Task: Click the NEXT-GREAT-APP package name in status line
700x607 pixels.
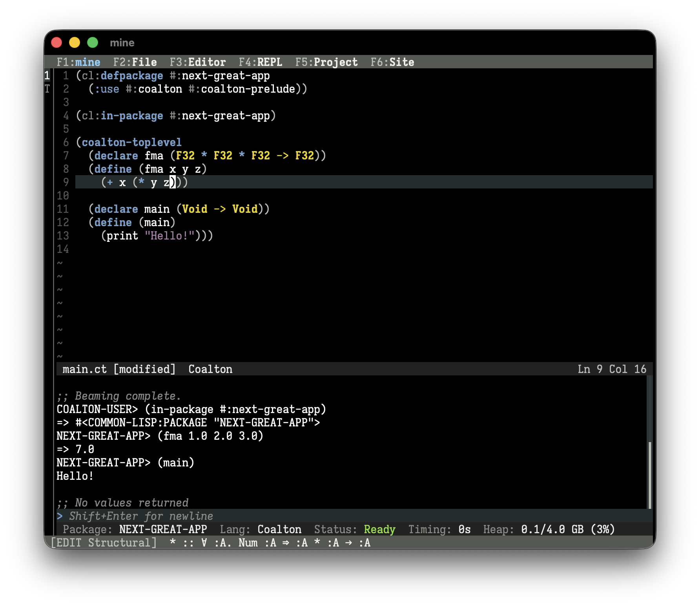Action: pos(163,529)
